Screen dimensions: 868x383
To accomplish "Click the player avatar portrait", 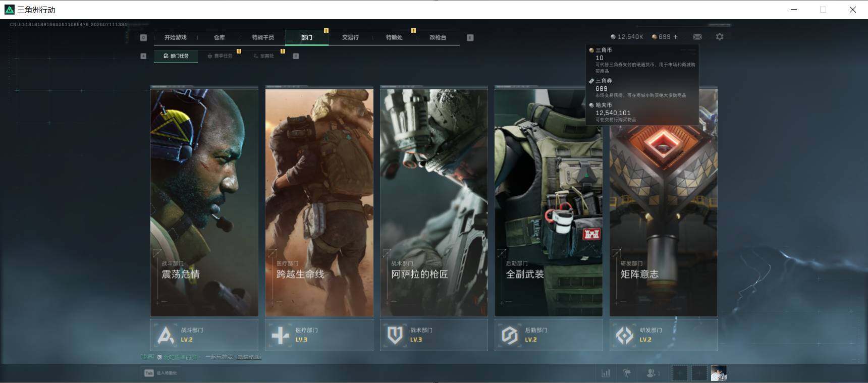I will point(719,373).
